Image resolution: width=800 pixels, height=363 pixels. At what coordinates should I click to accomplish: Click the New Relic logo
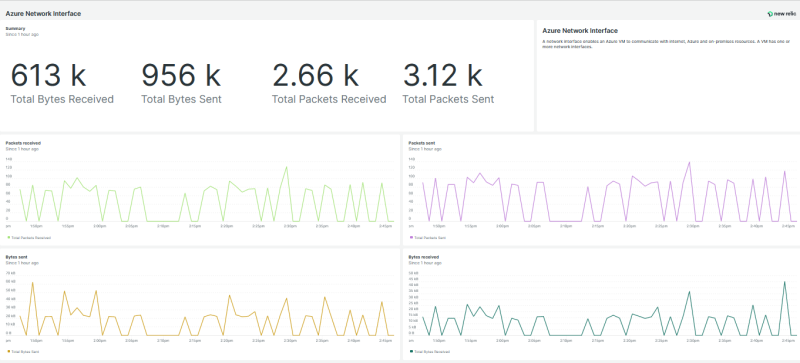781,14
